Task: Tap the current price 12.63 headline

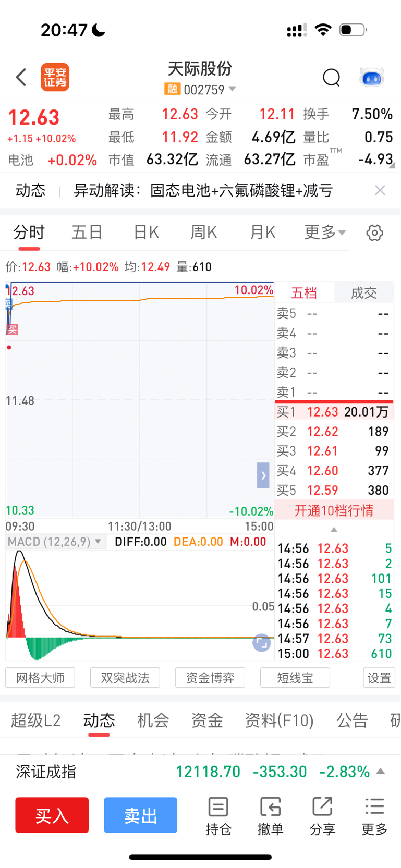Action: [34, 118]
